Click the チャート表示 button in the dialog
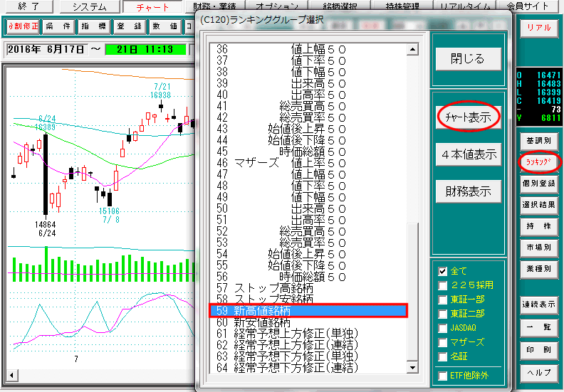The width and height of the screenshot is (564, 392). coord(468,118)
